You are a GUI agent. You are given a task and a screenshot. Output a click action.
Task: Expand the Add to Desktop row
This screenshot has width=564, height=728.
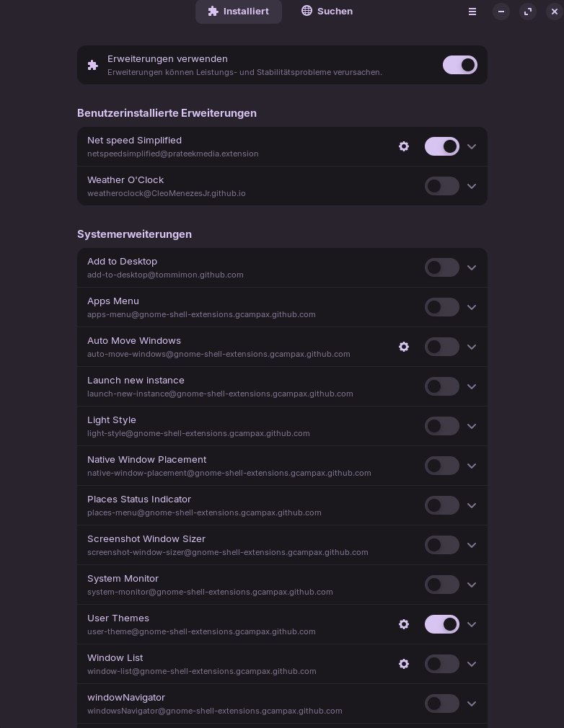point(472,267)
